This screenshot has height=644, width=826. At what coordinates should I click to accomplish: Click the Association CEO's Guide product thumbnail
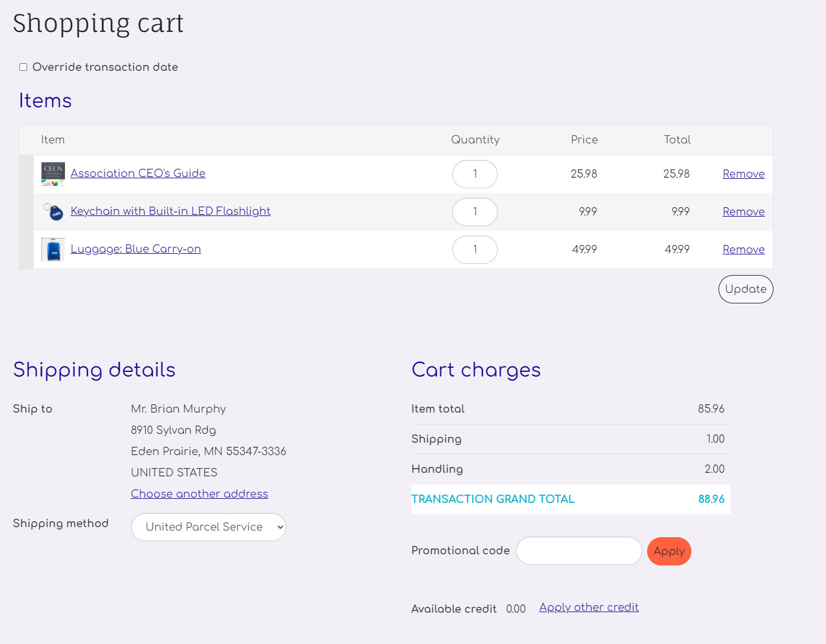53,174
